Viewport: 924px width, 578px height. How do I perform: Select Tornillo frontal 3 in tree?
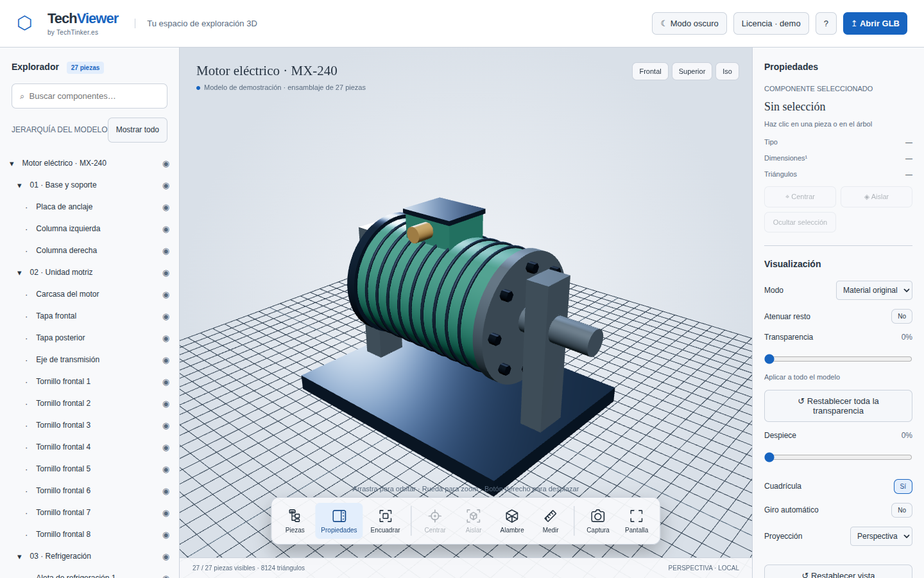[x=63, y=425]
